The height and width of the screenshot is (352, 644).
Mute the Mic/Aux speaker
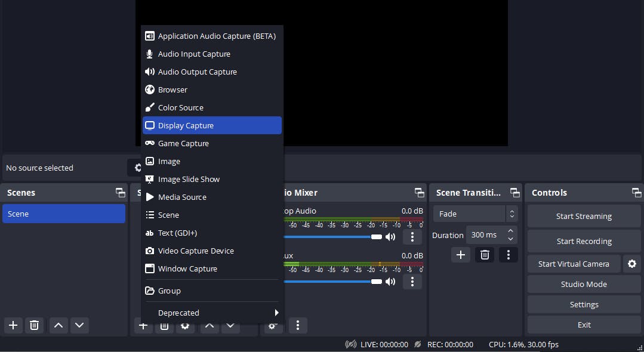coord(390,282)
